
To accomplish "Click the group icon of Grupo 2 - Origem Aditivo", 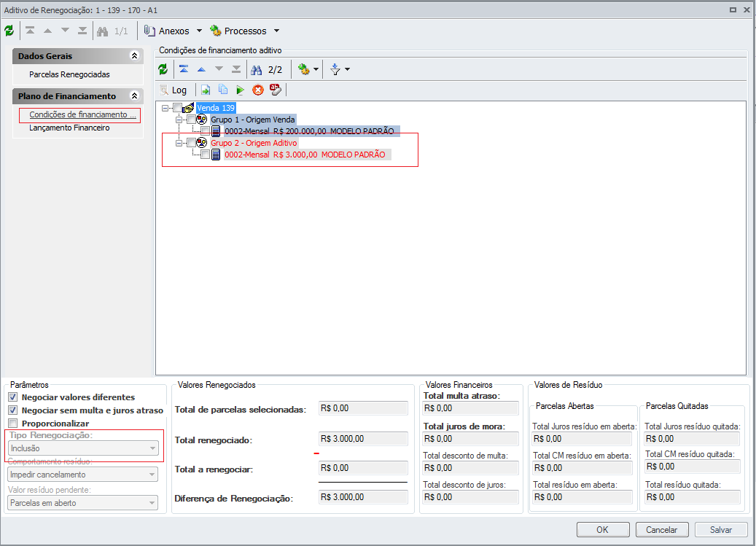I will click(x=202, y=143).
